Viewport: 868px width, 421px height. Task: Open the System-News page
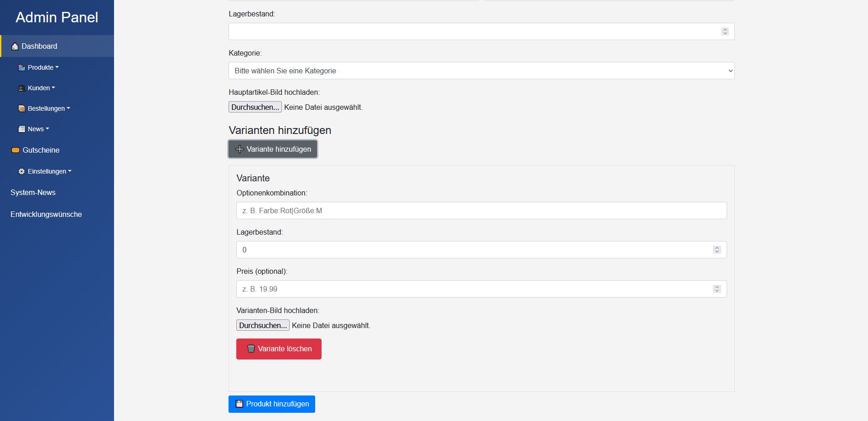coord(33,192)
